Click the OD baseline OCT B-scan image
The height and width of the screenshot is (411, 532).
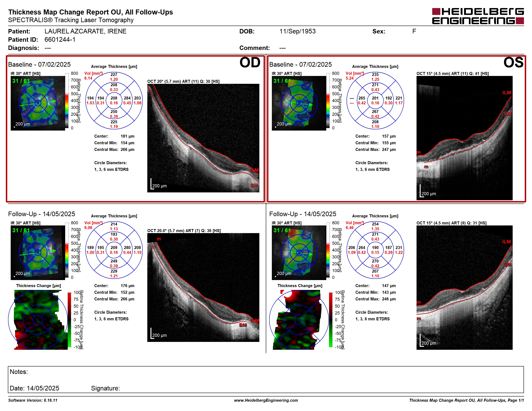(x=203, y=138)
